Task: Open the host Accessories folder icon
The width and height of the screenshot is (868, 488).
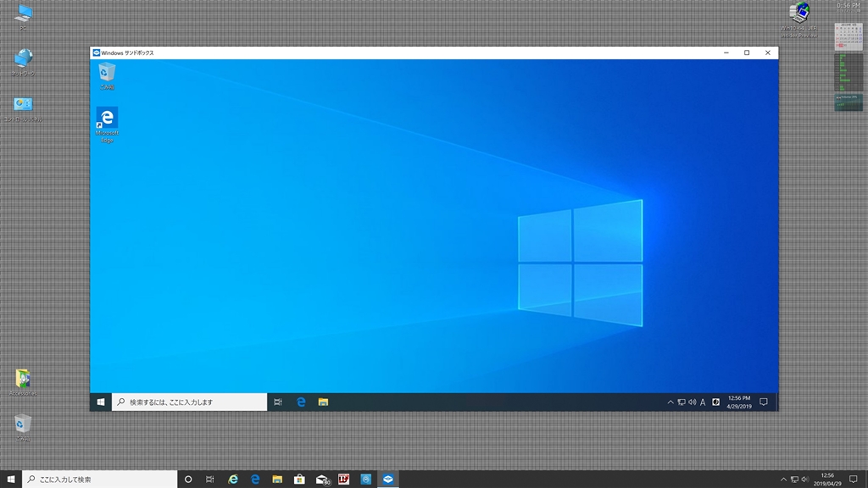Action: (23, 382)
